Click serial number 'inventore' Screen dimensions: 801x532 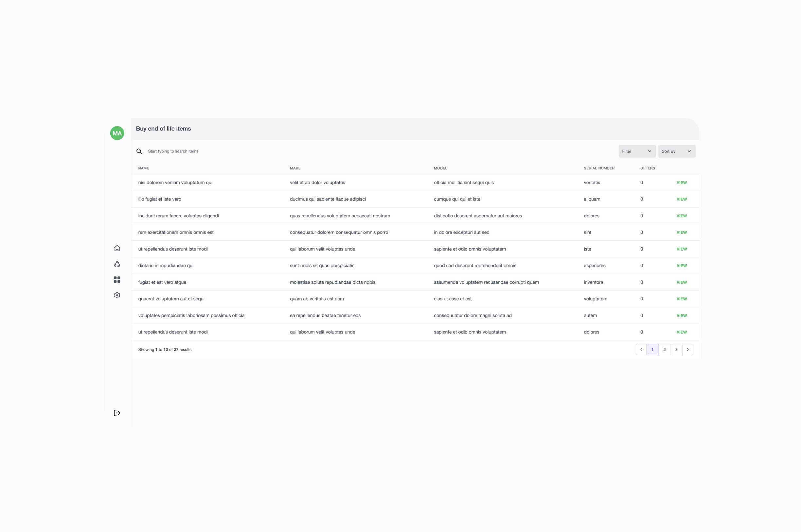(593, 282)
